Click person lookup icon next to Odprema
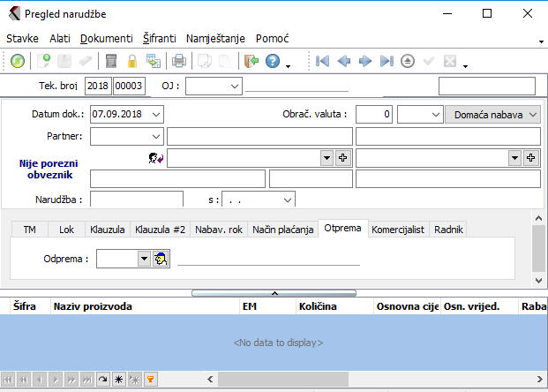Image resolution: width=548 pixels, height=392 pixels. [161, 259]
